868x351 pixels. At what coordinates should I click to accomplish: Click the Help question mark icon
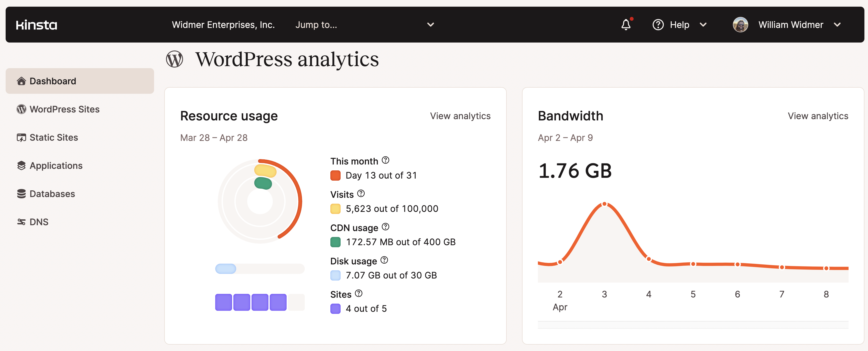[658, 25]
